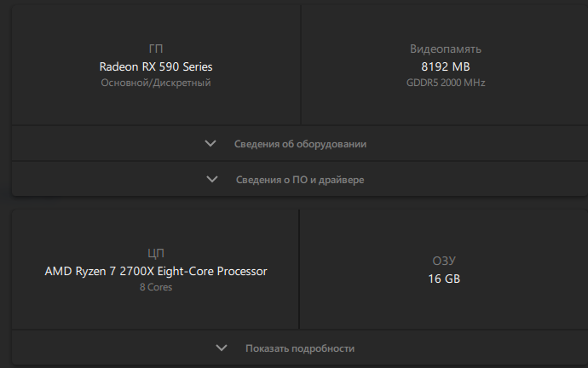Select the Radeon RX 590 Series name
Image resolution: width=588 pixels, height=368 pixels.
tap(156, 66)
